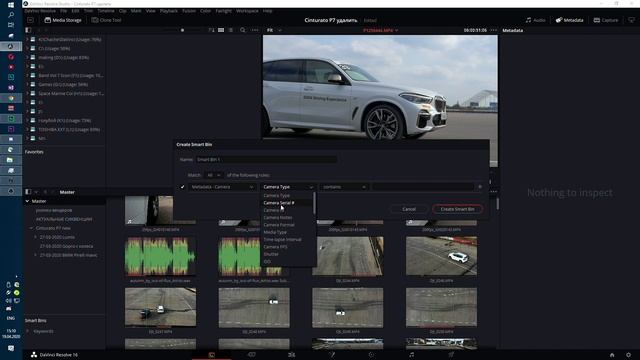640x360 pixels.
Task: Click the smart bin Name field
Action: click(x=266, y=160)
